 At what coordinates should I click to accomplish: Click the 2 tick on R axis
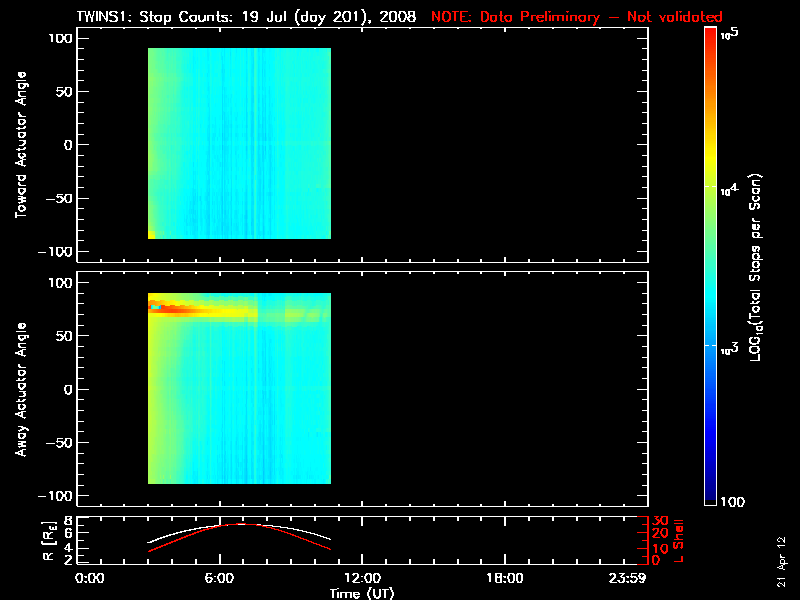(67, 560)
